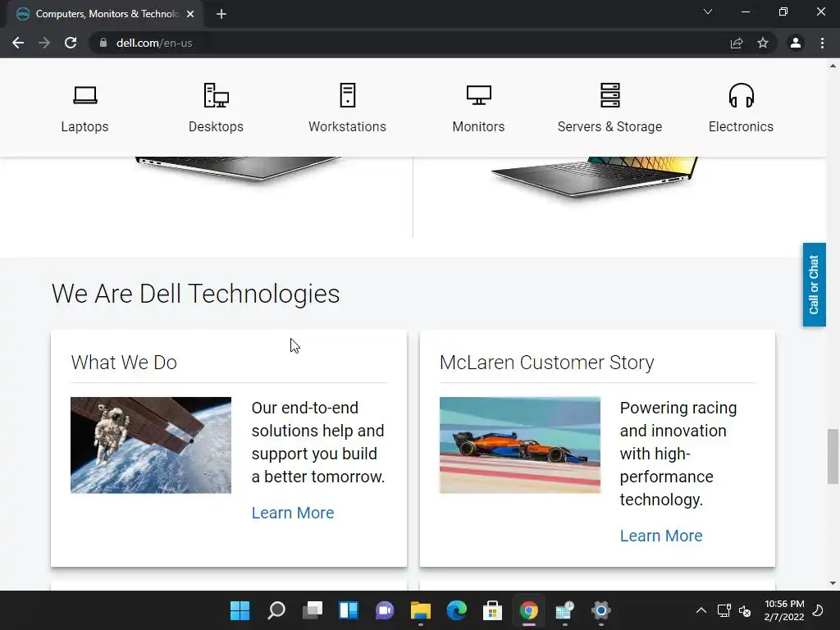This screenshot has width=840, height=630.
Task: Open Windows taskbar Search
Action: (276, 610)
